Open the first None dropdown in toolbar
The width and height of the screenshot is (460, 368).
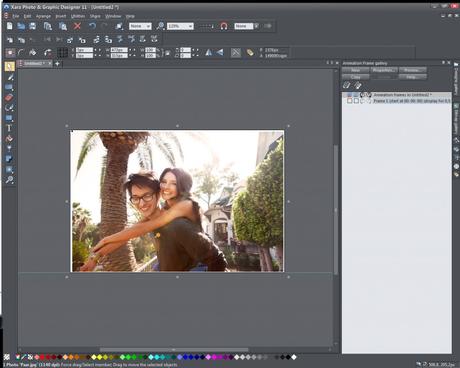tap(140, 26)
